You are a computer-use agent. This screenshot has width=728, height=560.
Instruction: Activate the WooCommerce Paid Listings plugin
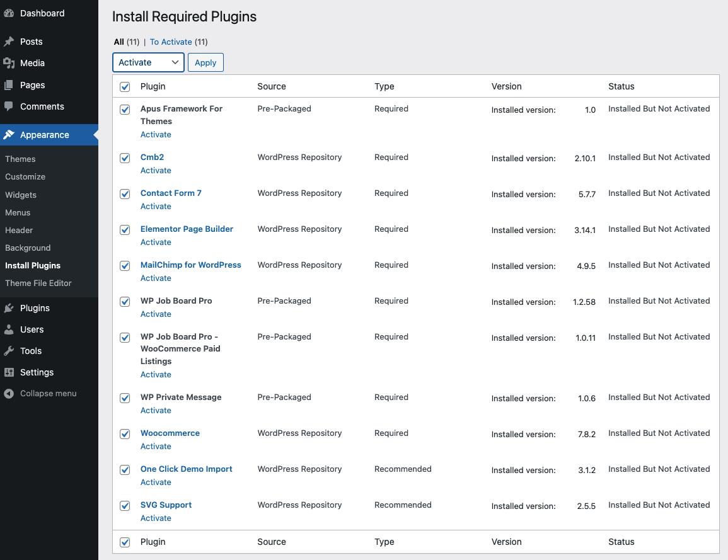coord(156,374)
